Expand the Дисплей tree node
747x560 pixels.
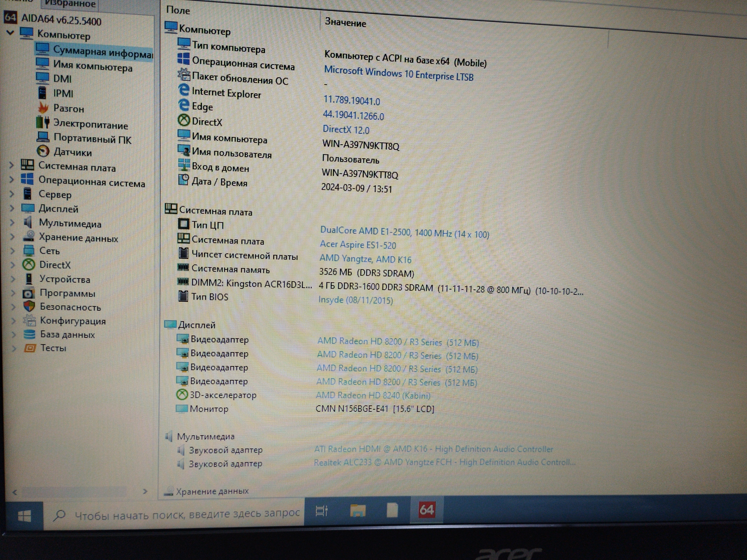[12, 208]
